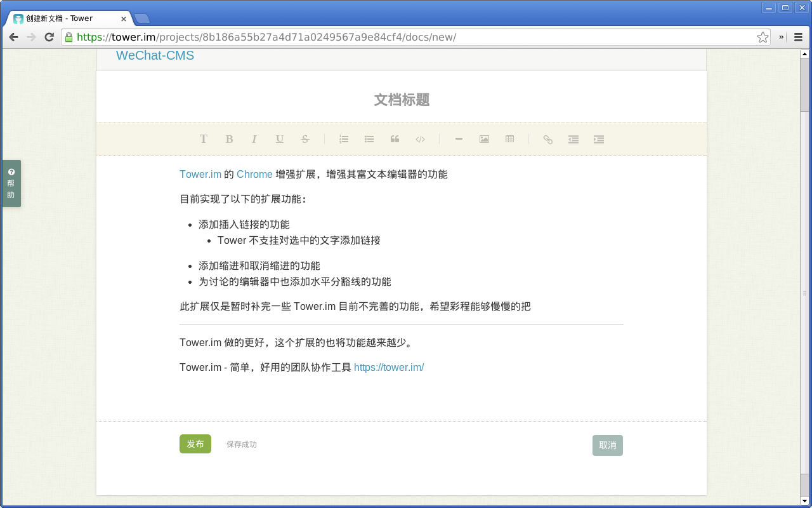Toggle bold formatting in the editor toolbar
812x508 pixels.
pyautogui.click(x=229, y=139)
